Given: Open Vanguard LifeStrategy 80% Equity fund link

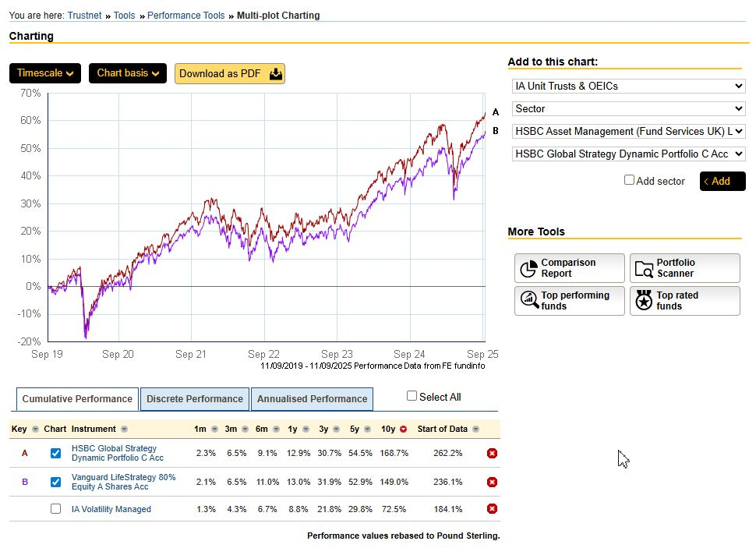Looking at the screenshot, I should point(123,482).
